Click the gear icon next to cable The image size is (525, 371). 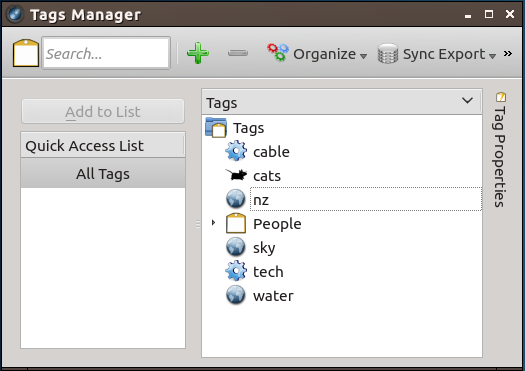(236, 151)
